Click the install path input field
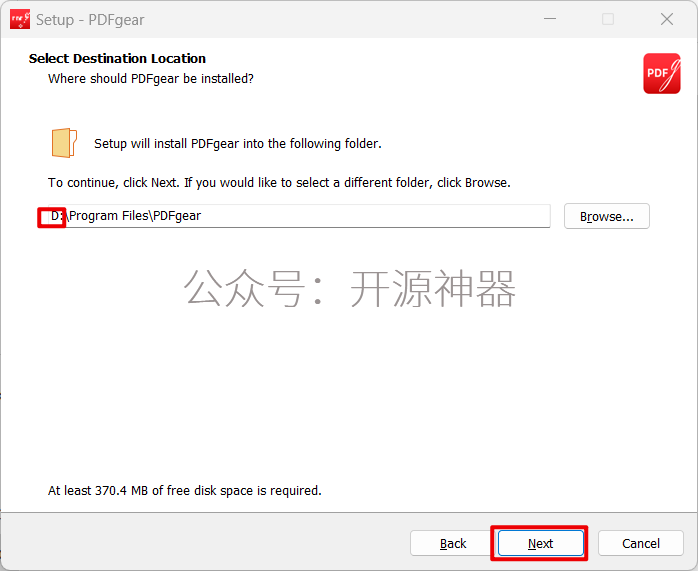The width and height of the screenshot is (698, 571). (299, 216)
